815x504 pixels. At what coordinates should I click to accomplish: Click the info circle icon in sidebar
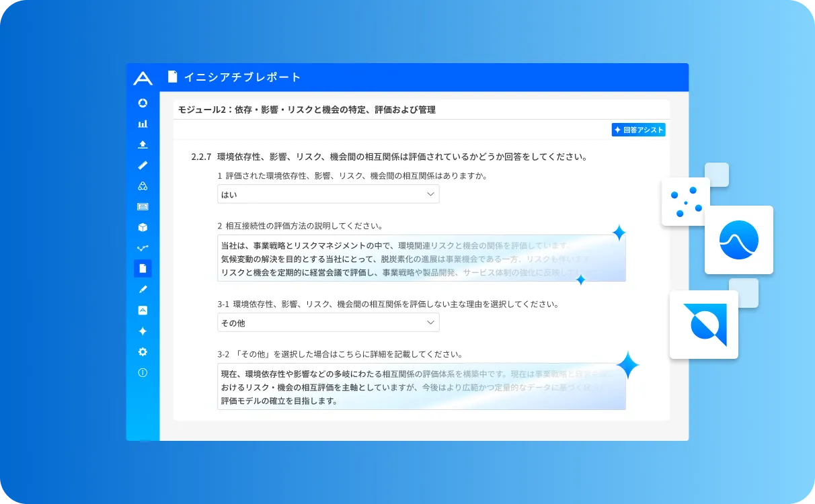143,373
